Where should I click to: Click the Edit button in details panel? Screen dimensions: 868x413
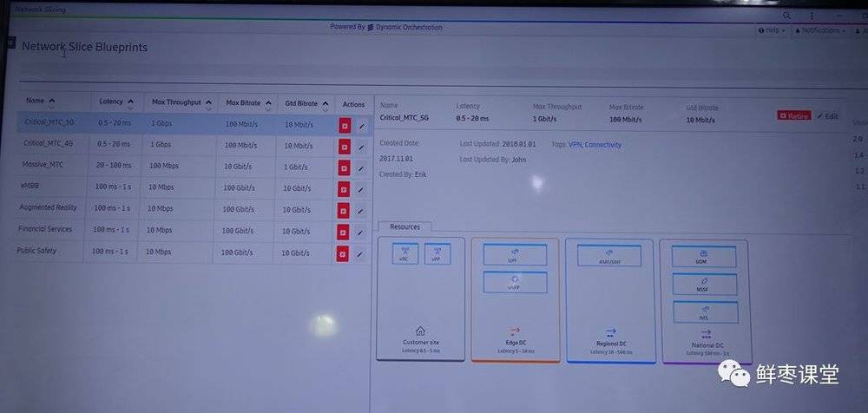pos(827,116)
